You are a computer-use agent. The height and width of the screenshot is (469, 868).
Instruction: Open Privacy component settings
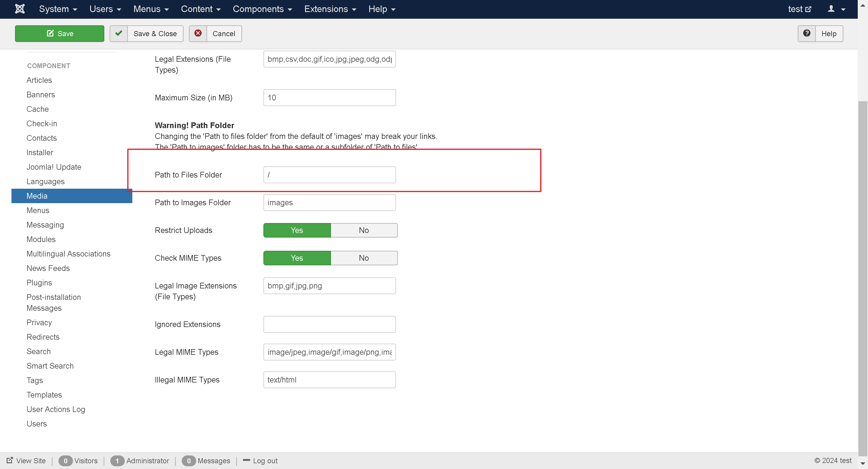pyautogui.click(x=39, y=323)
